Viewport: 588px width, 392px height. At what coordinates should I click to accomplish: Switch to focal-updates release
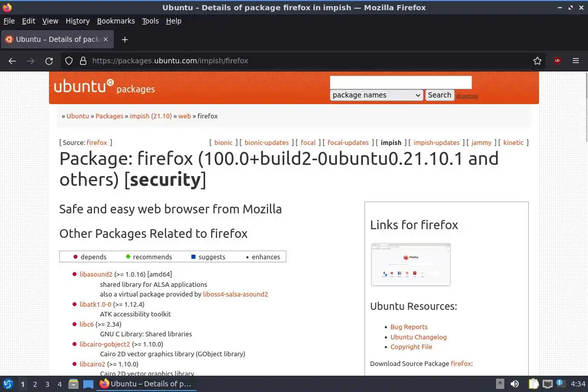click(x=348, y=142)
